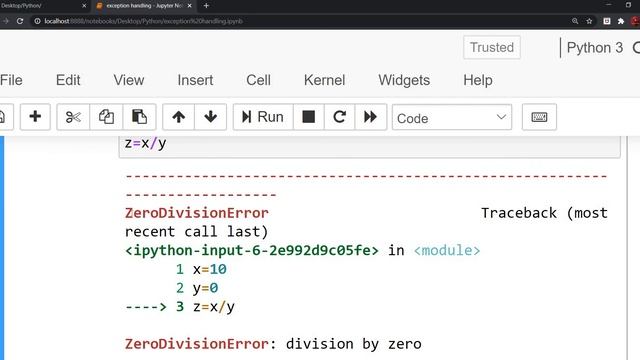Click 'ZeroDivisionError: division by zero' message
This screenshot has width=640, height=360.
[273, 344]
